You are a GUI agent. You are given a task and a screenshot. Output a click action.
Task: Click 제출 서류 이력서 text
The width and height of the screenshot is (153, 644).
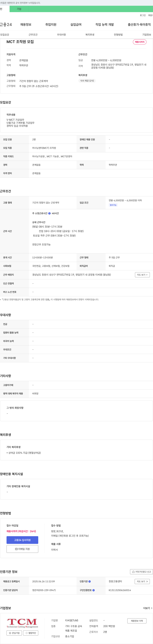tap(55, 549)
